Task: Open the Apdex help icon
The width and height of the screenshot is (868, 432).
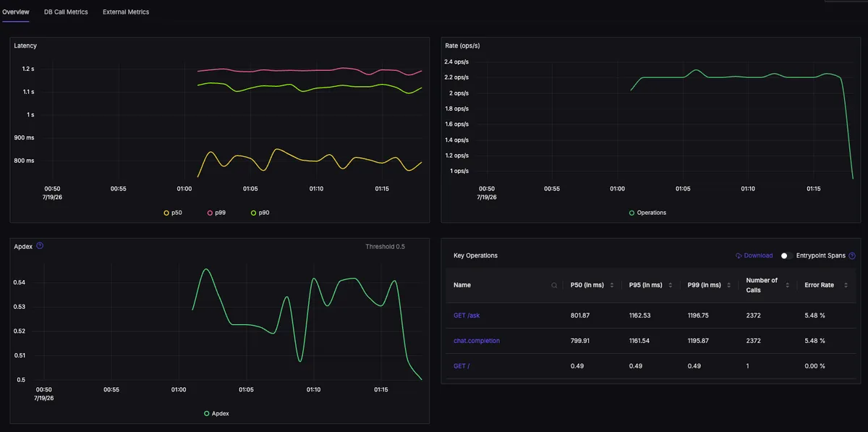Action: (x=40, y=246)
